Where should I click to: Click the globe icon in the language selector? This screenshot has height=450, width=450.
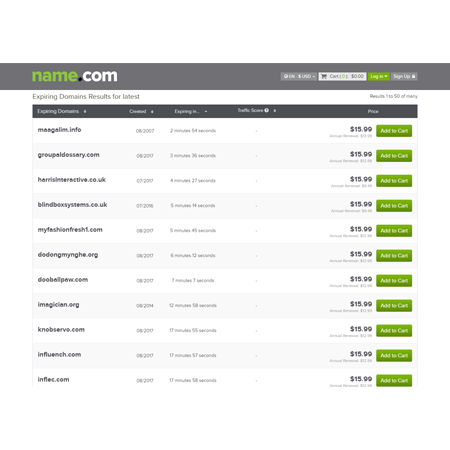coord(285,76)
